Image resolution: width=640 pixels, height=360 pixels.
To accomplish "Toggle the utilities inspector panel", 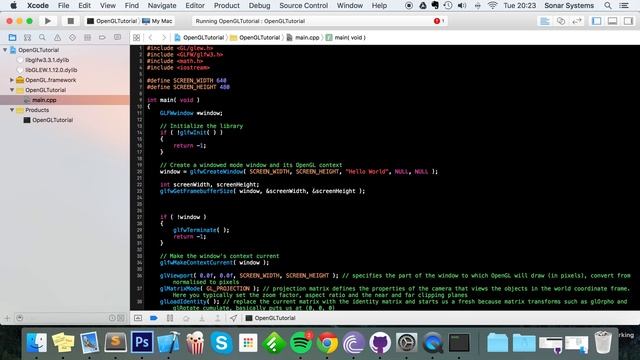I will [628, 21].
